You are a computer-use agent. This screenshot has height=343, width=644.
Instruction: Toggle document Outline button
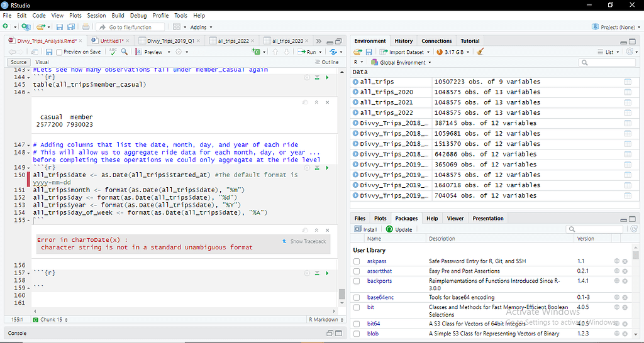tap(326, 62)
